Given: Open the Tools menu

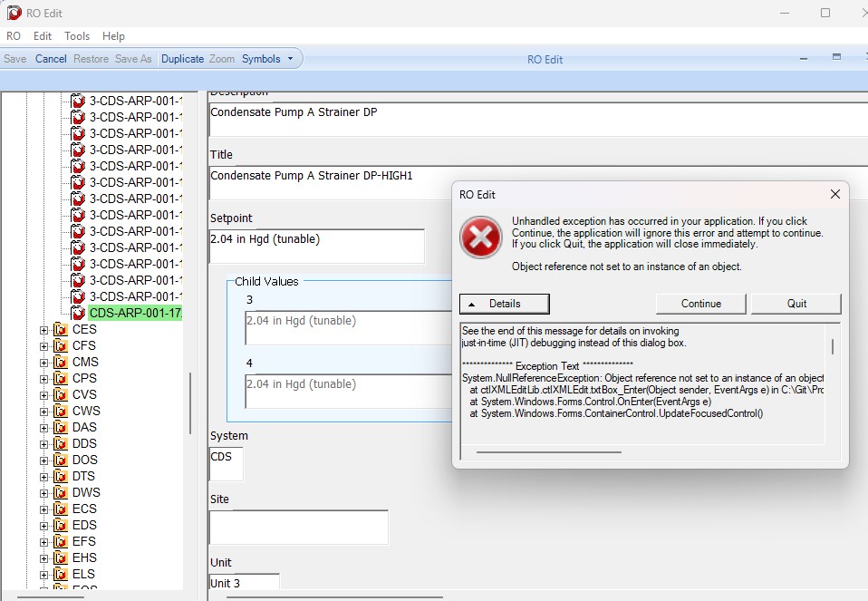Looking at the screenshot, I should tap(77, 36).
